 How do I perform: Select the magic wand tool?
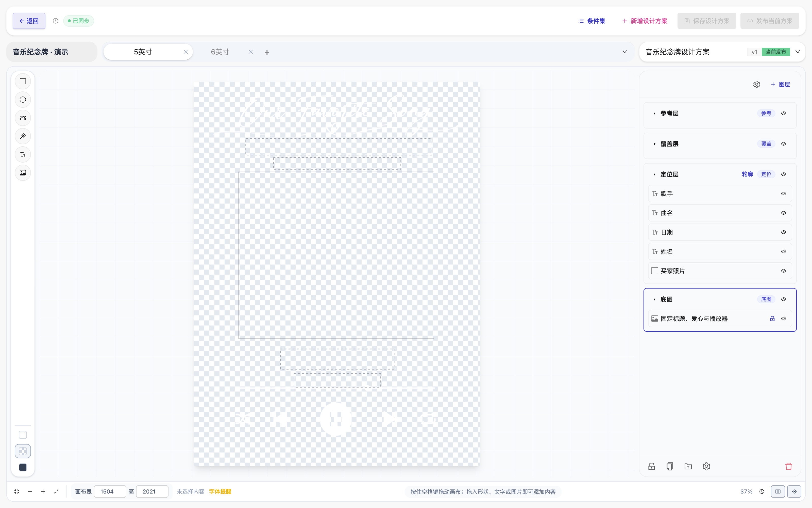click(23, 136)
